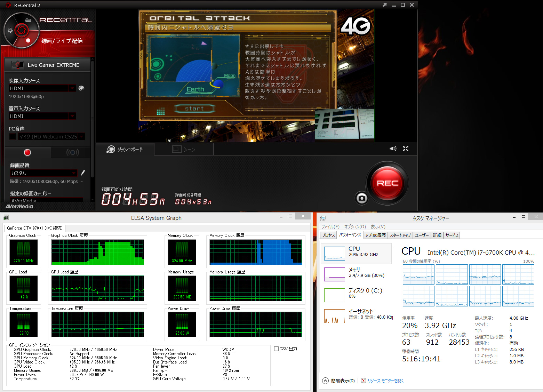Click the Intel(R) Core(TM) i7-6700K CPU heading
Screen dimensions: 543x392
[x=481, y=253]
